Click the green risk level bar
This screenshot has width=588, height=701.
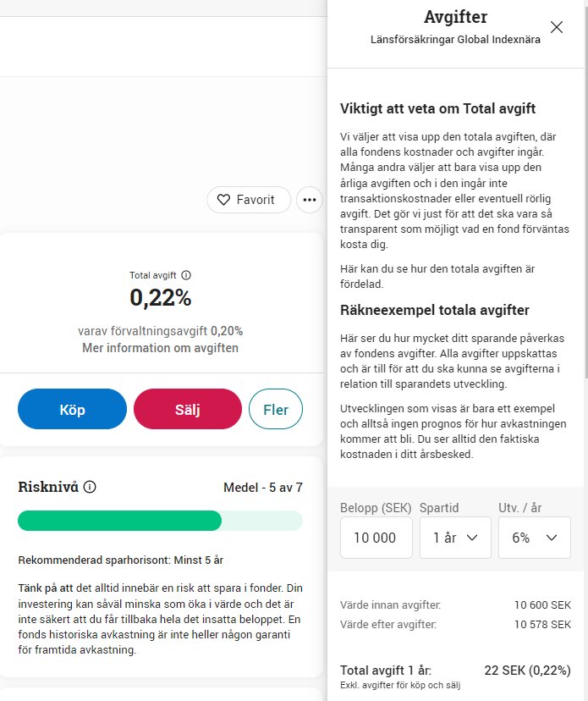119,521
